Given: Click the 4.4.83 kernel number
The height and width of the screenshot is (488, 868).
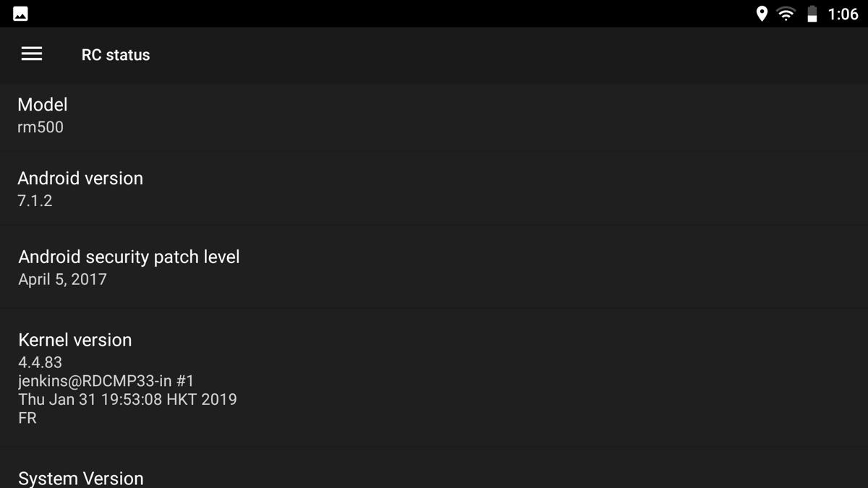Looking at the screenshot, I should pos(40,362).
